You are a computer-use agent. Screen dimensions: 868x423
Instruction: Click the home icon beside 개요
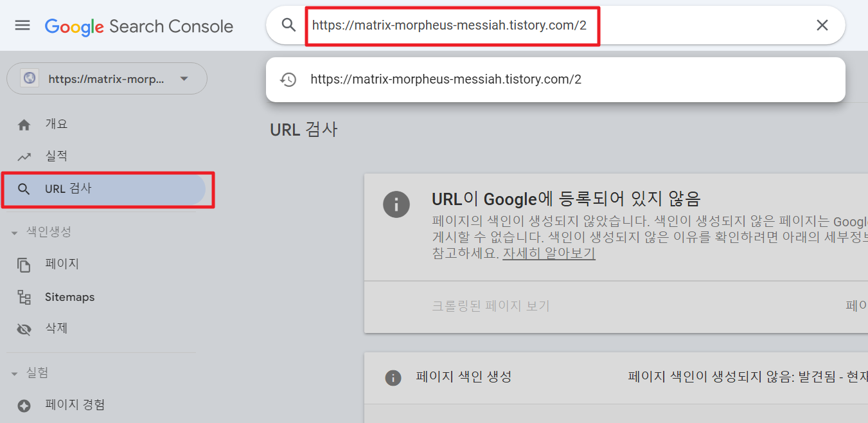(x=24, y=125)
